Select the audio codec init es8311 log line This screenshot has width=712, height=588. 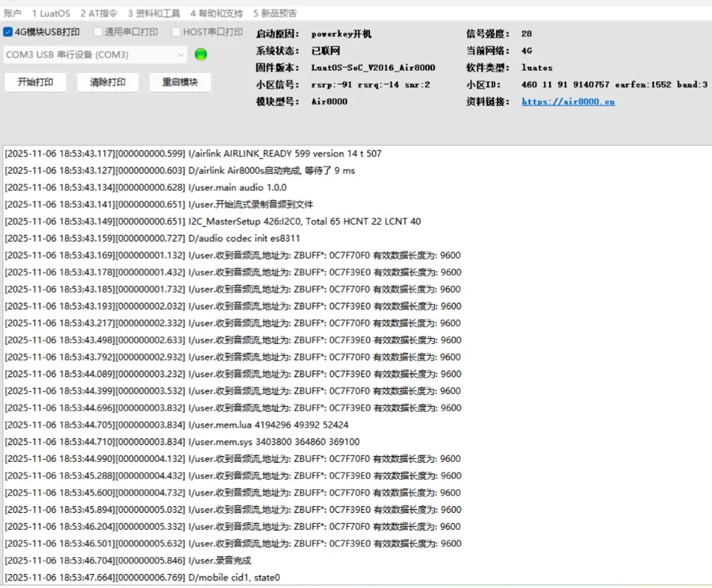click(153, 239)
